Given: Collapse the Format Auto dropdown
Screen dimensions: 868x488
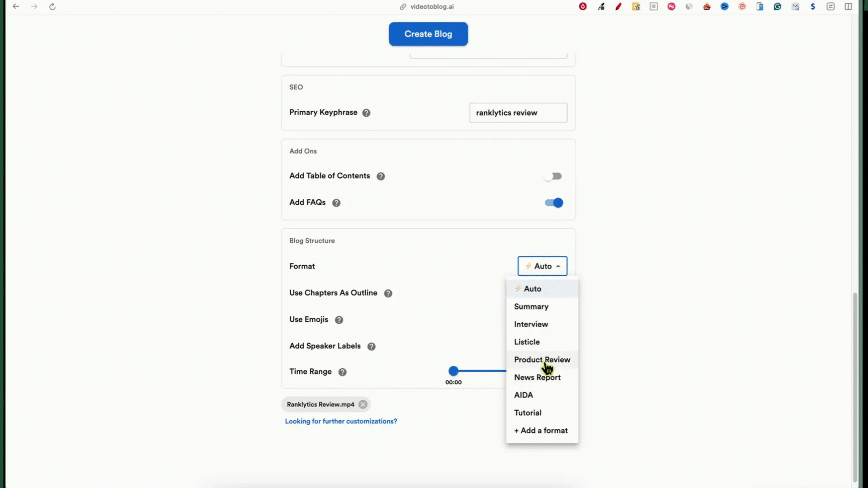Looking at the screenshot, I should [542, 266].
